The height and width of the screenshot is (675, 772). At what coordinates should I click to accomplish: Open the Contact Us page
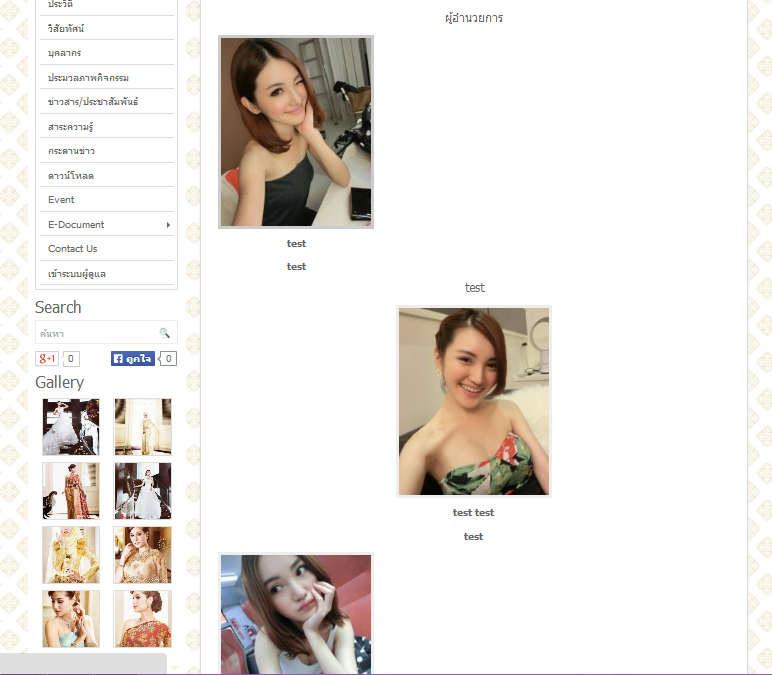107,249
